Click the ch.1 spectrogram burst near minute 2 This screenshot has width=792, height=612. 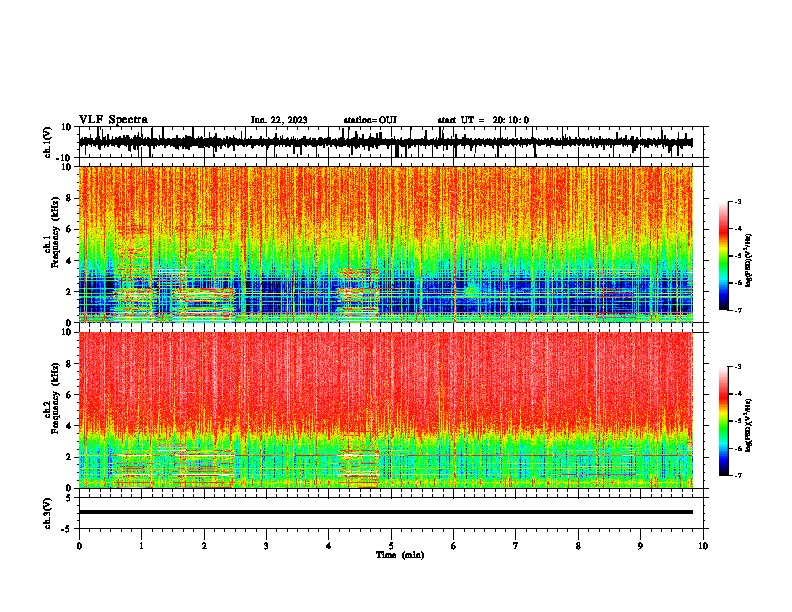(203, 302)
